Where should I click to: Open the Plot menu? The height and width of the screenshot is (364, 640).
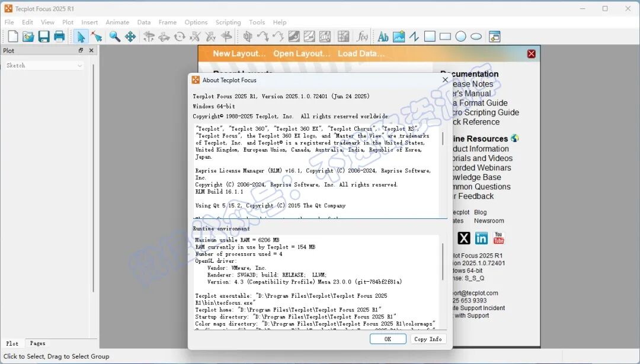tap(68, 22)
